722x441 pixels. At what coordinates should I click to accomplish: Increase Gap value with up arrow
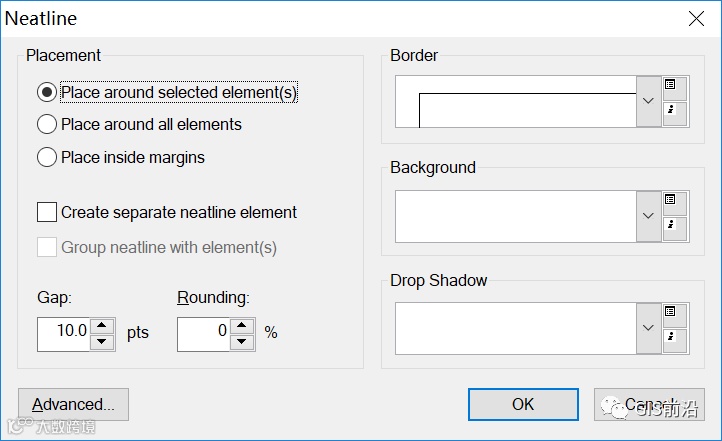[x=102, y=325]
